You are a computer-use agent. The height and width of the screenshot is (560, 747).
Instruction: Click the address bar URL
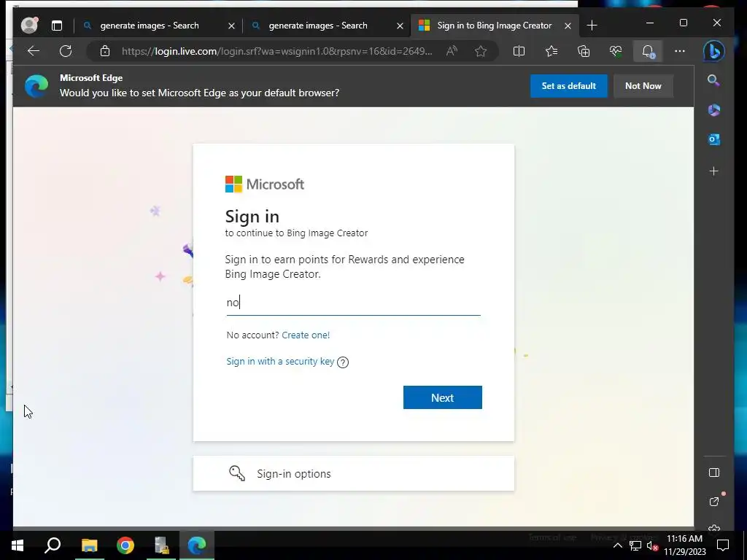tap(276, 52)
